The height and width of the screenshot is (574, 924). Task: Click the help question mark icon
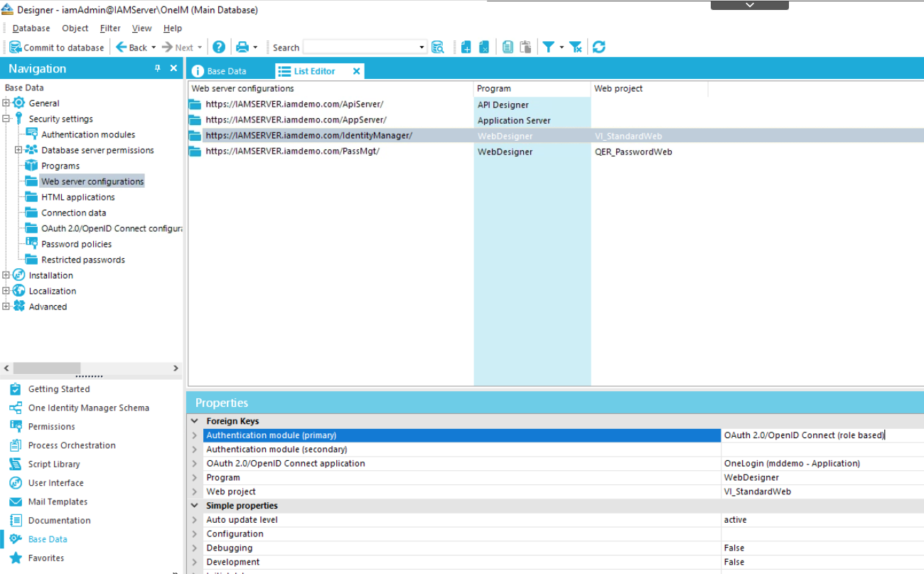[x=219, y=48]
